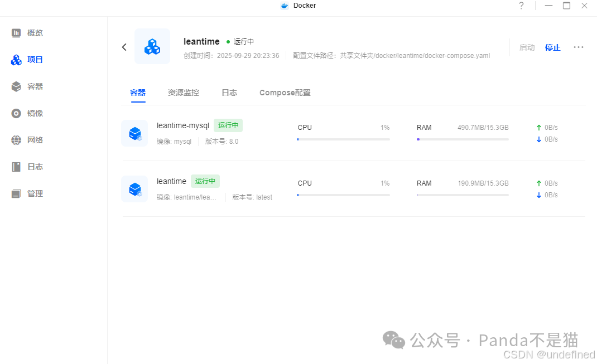Open the 日志 log book icon in sidebar
The width and height of the screenshot is (597, 364).
16,167
